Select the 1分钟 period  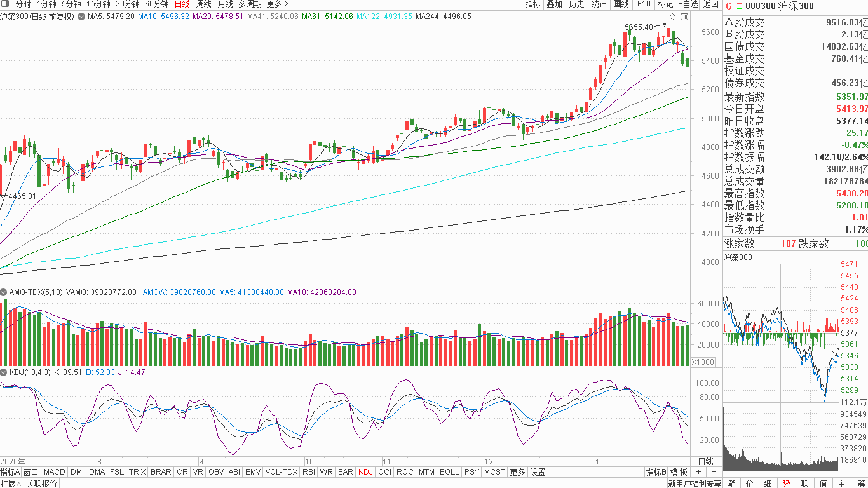pyautogui.click(x=46, y=4)
